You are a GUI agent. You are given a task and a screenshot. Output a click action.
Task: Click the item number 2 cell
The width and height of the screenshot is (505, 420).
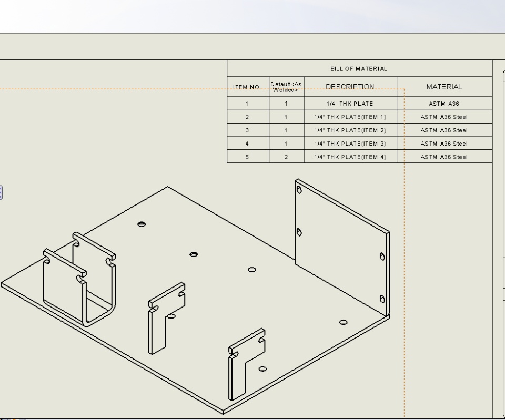(x=248, y=117)
